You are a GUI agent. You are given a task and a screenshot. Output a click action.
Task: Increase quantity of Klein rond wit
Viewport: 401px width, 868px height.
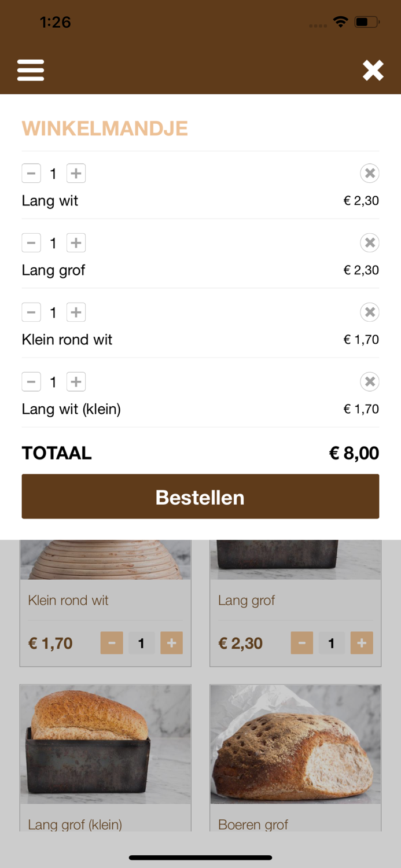click(x=75, y=312)
